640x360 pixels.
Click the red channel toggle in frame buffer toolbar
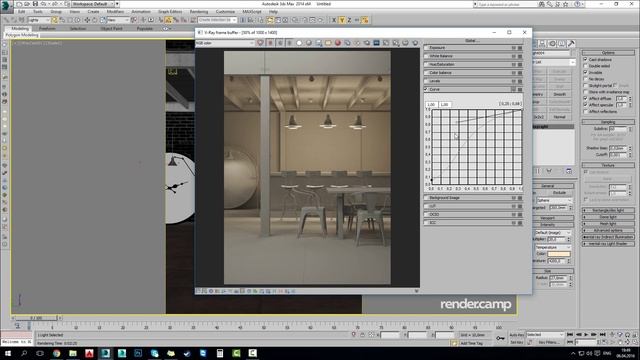click(270, 43)
